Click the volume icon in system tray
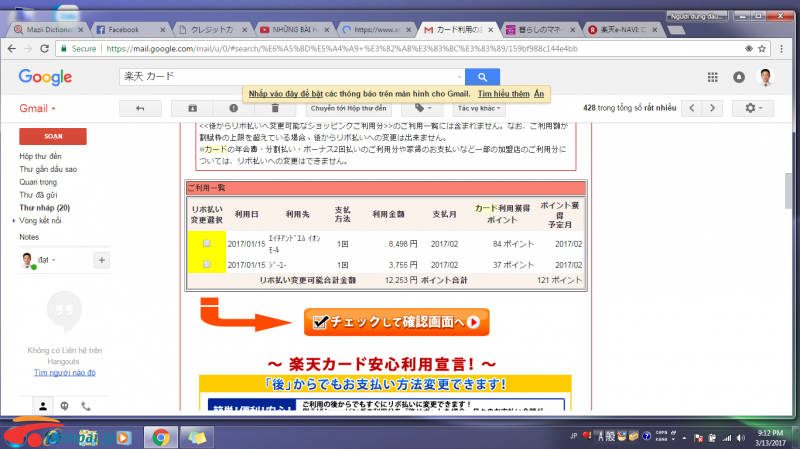 (741, 438)
